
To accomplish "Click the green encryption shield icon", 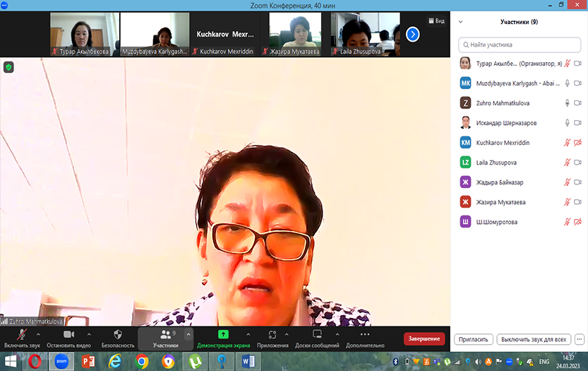I will click(x=8, y=67).
